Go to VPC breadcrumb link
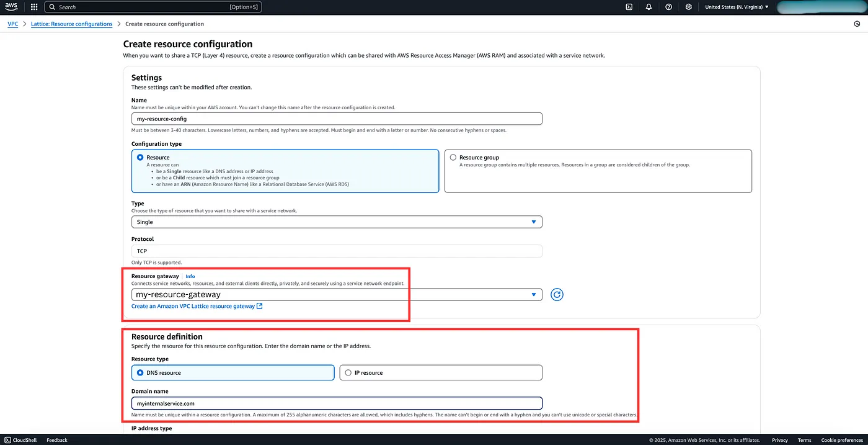Screen dimensions: 868x445 pos(12,24)
